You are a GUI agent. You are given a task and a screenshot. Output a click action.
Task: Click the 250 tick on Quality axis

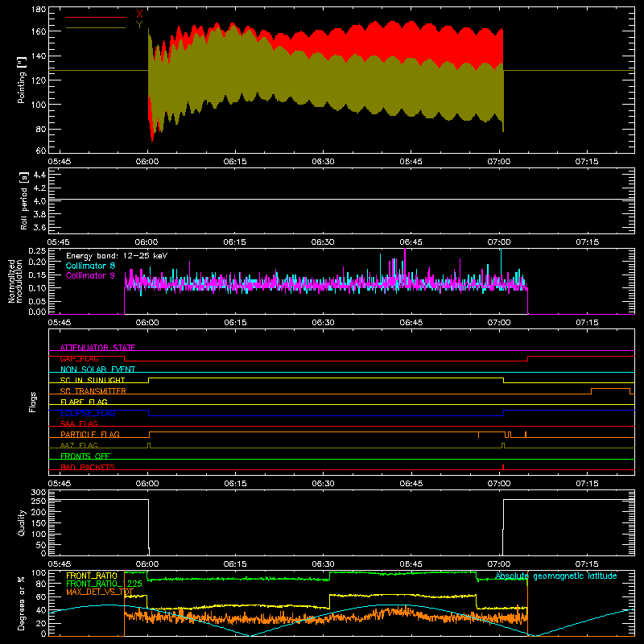(39, 502)
